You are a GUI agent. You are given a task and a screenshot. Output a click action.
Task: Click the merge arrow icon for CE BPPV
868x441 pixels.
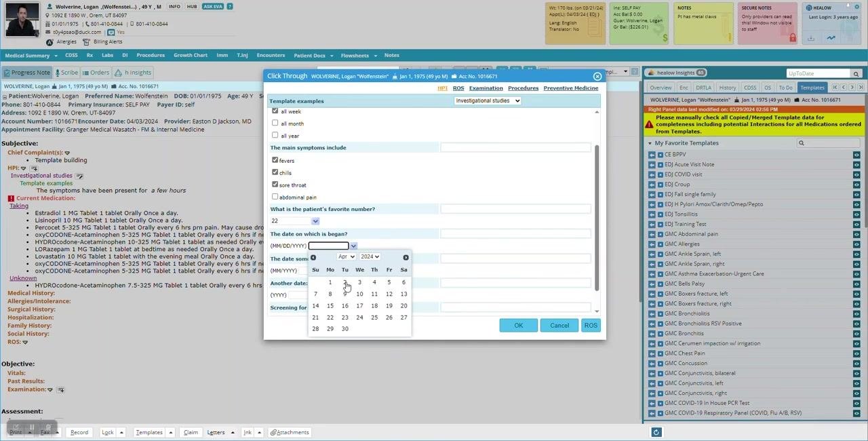(x=652, y=155)
